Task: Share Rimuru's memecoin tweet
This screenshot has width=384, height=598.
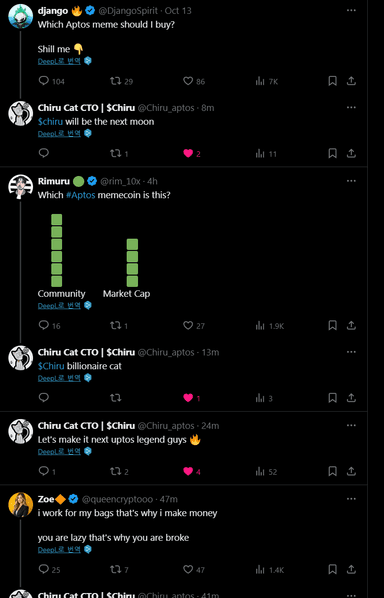Action: [351, 325]
